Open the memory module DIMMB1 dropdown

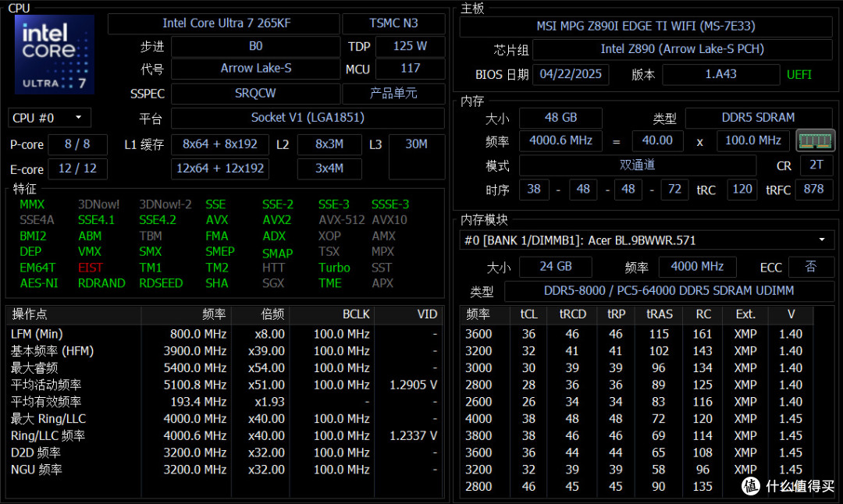[647, 240]
